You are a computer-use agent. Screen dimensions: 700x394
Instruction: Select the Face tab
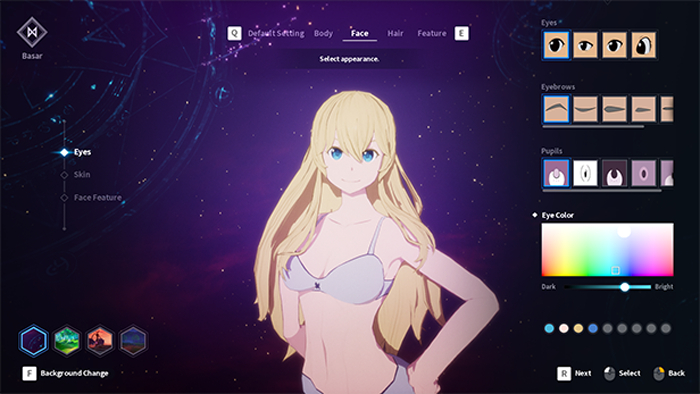tap(359, 33)
